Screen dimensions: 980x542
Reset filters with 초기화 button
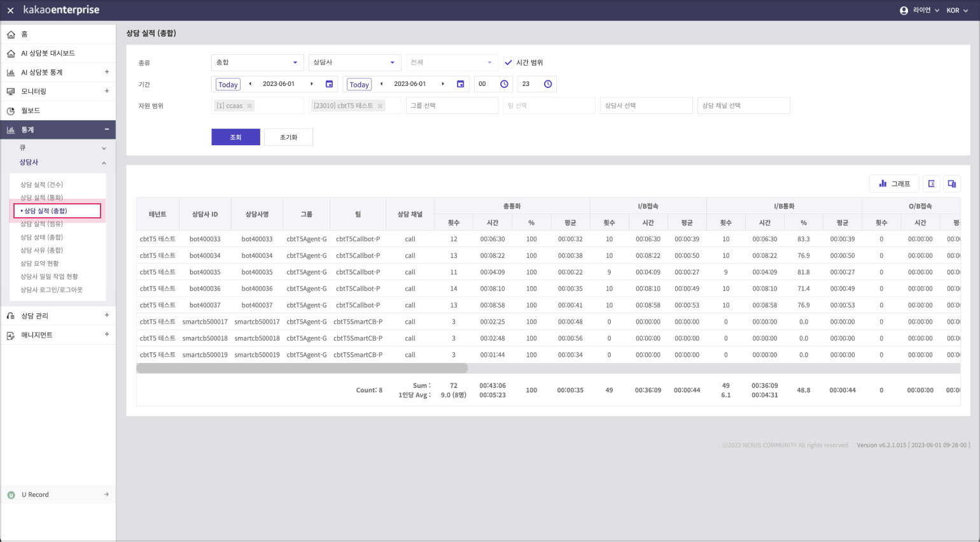(288, 137)
